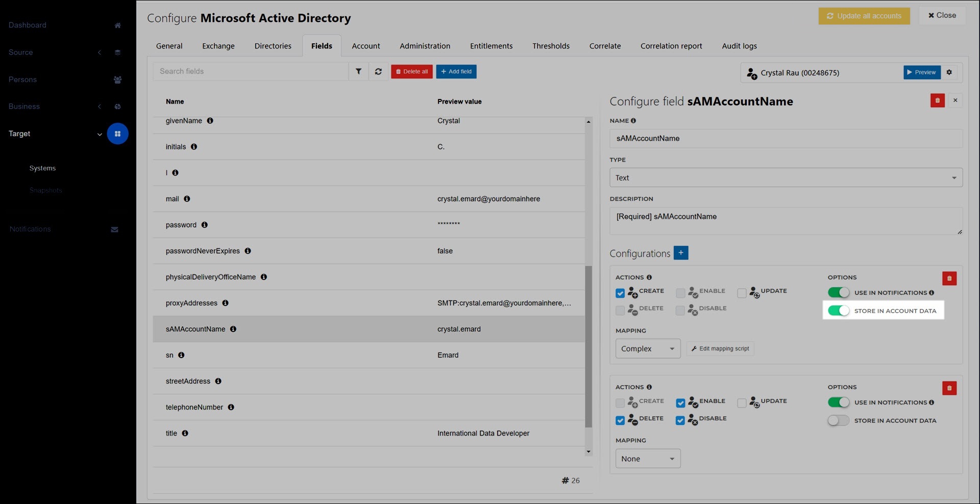Delete the second configuration block
The width and height of the screenshot is (980, 504).
pyautogui.click(x=949, y=388)
